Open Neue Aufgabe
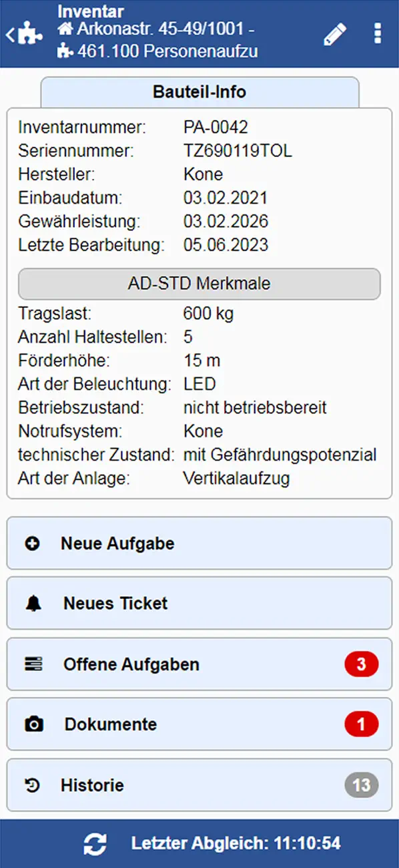The image size is (399, 868). tap(199, 542)
